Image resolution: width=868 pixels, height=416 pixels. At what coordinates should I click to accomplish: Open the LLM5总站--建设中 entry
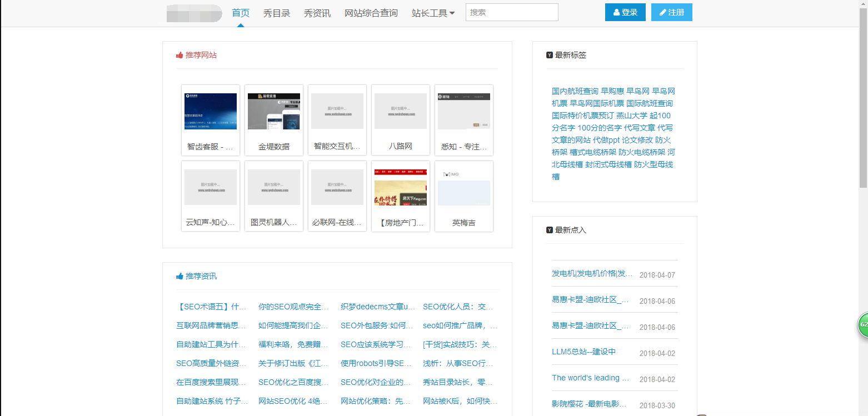pos(583,352)
